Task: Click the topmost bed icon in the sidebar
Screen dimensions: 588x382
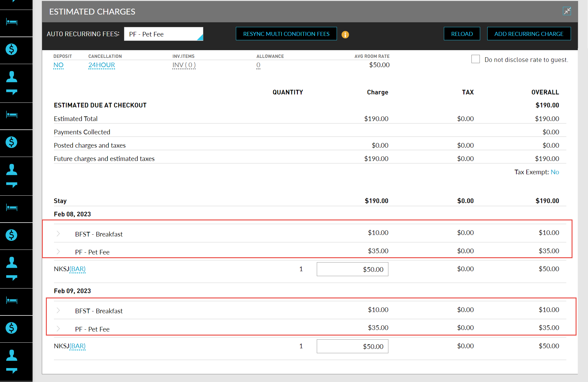Action: [x=12, y=22]
